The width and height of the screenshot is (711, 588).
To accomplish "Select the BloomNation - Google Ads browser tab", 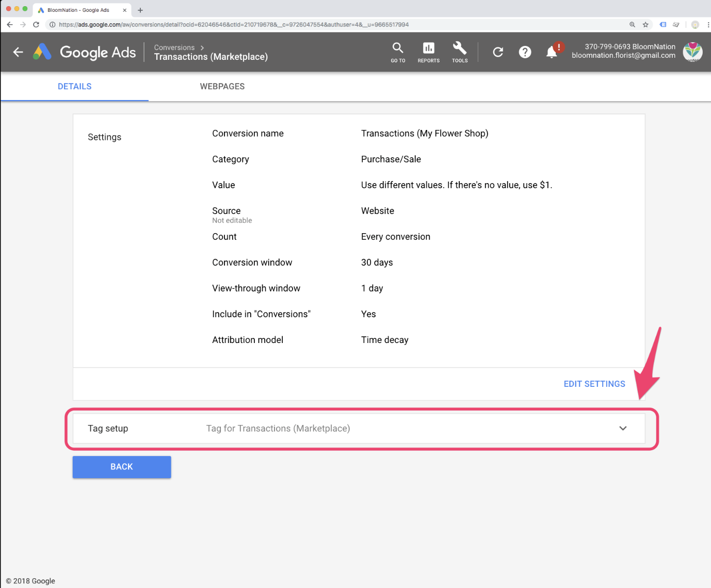I will 82,10.
